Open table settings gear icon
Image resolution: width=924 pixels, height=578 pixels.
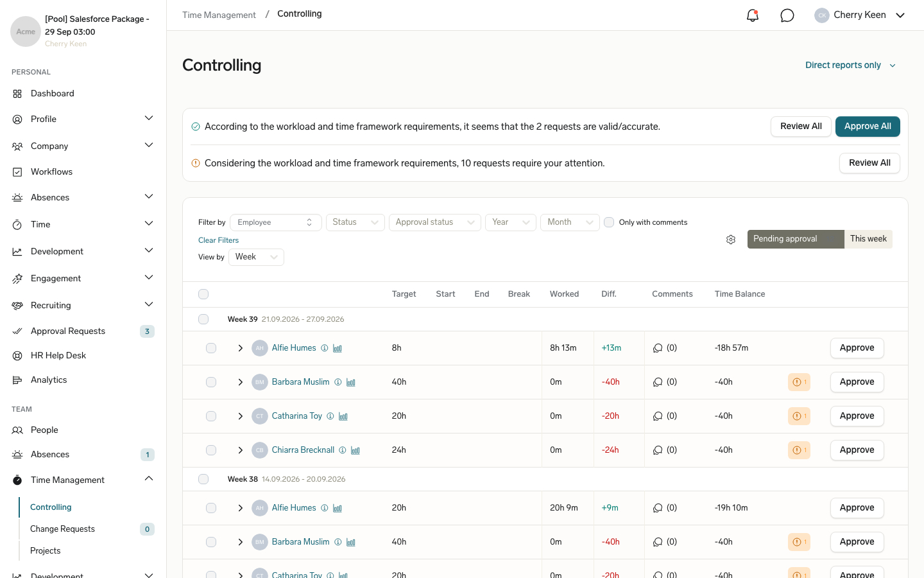point(731,240)
